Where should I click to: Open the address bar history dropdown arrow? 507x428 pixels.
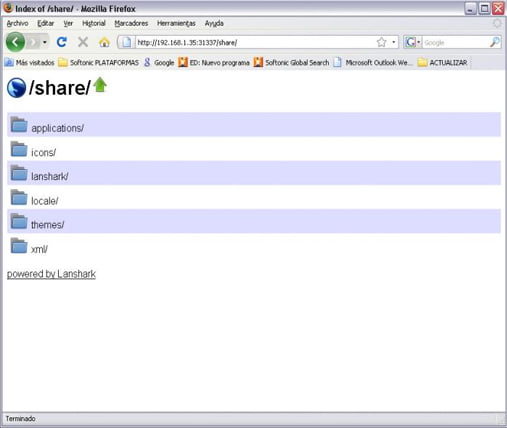click(x=394, y=42)
